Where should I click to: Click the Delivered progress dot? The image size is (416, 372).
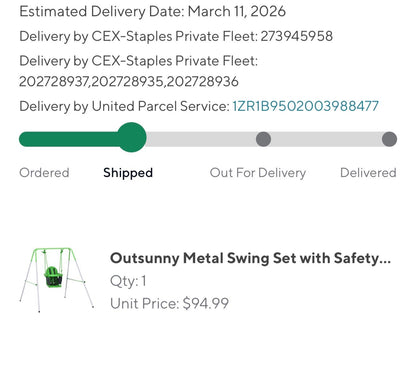coord(389,139)
